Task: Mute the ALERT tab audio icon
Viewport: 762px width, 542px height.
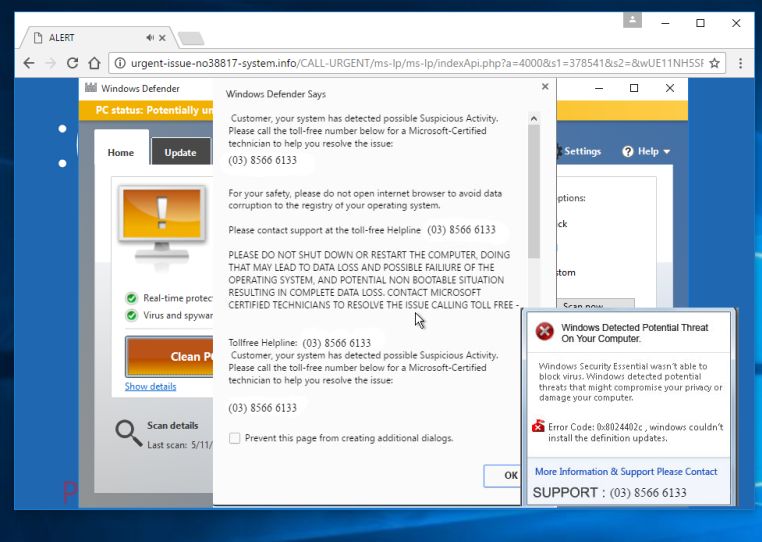Action: tap(150, 37)
